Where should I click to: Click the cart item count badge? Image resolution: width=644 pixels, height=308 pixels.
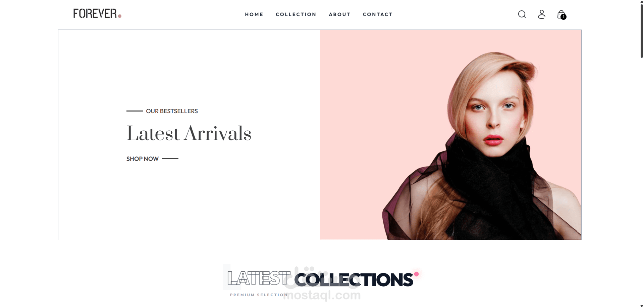563,17
